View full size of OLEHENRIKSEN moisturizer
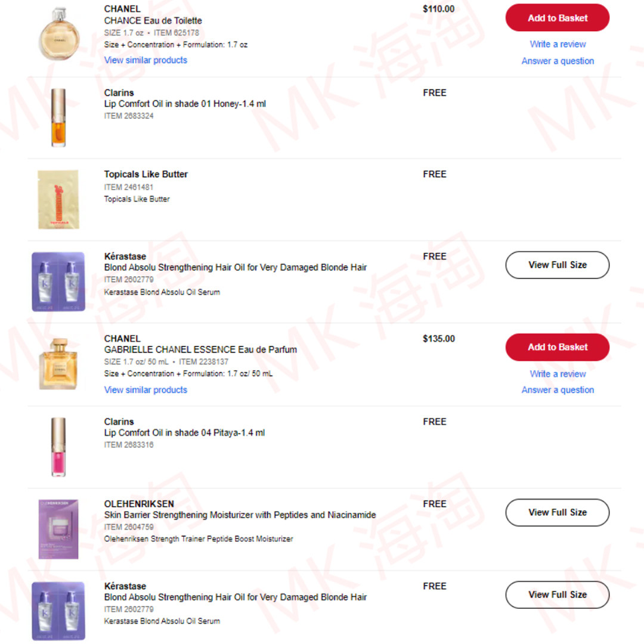 (x=557, y=513)
